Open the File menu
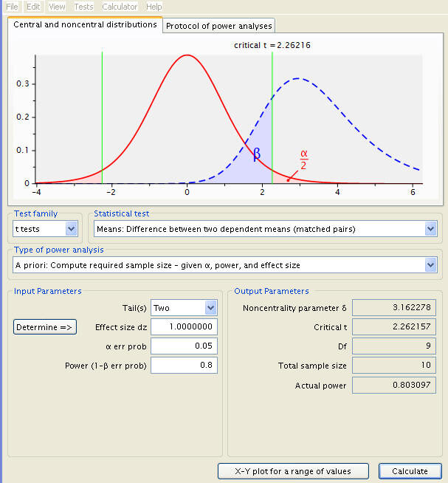 12,7
